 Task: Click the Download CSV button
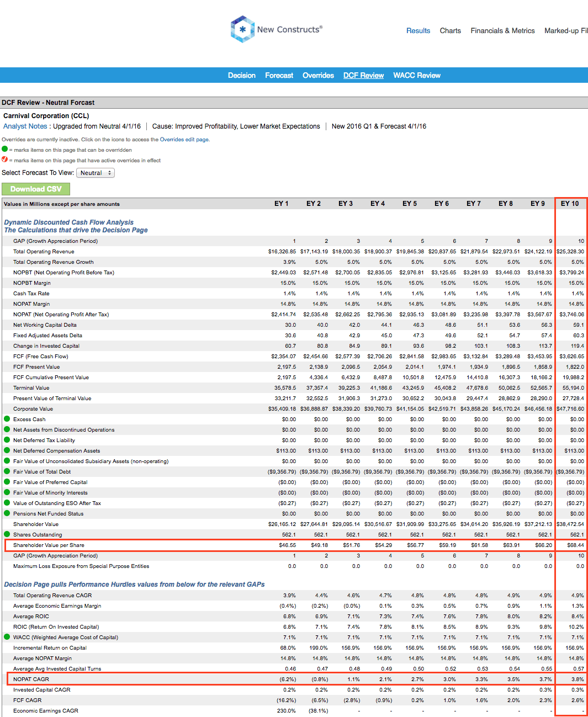[36, 189]
